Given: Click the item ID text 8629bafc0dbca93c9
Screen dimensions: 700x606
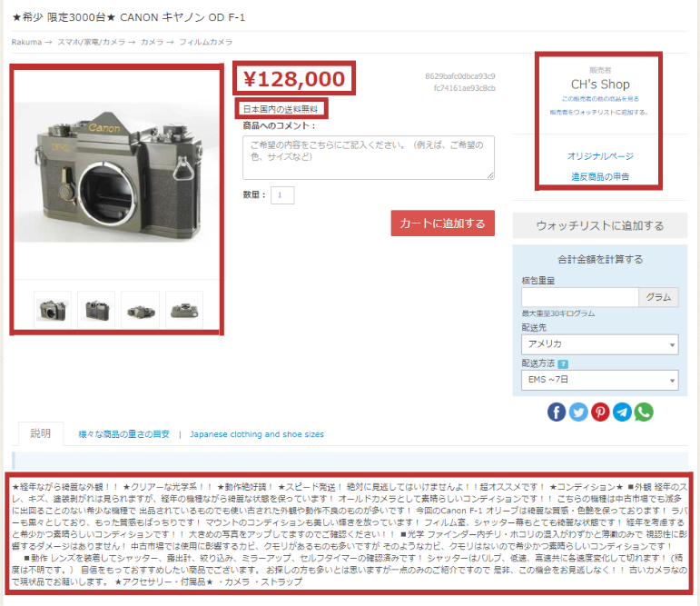Looking at the screenshot, I should point(460,76).
